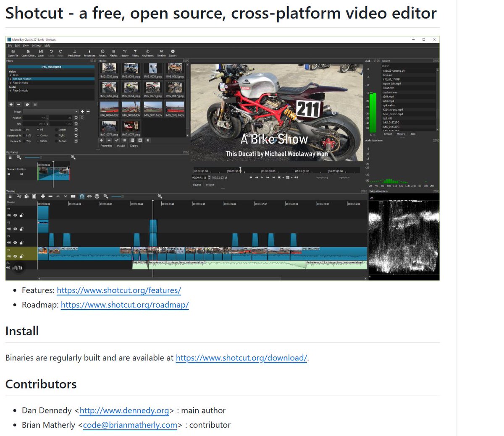This screenshot has width=504, height=436.
Task: Open the timeline hamburger menu
Action: click(x=10, y=196)
